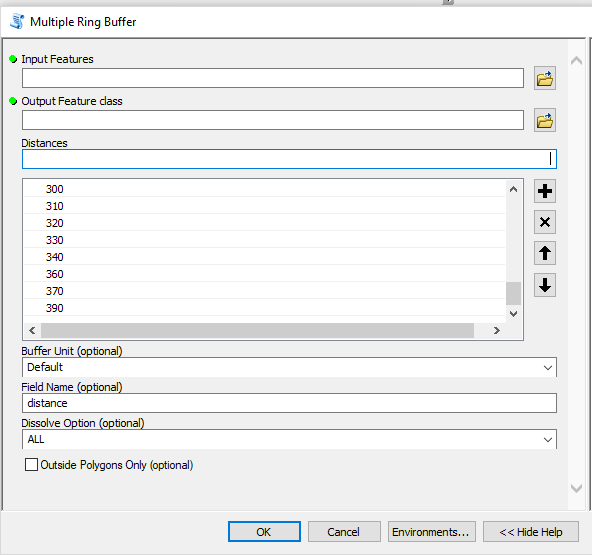Screen dimensions: 592x555
Task: Move selected distance down with arrow icon
Action: [544, 285]
